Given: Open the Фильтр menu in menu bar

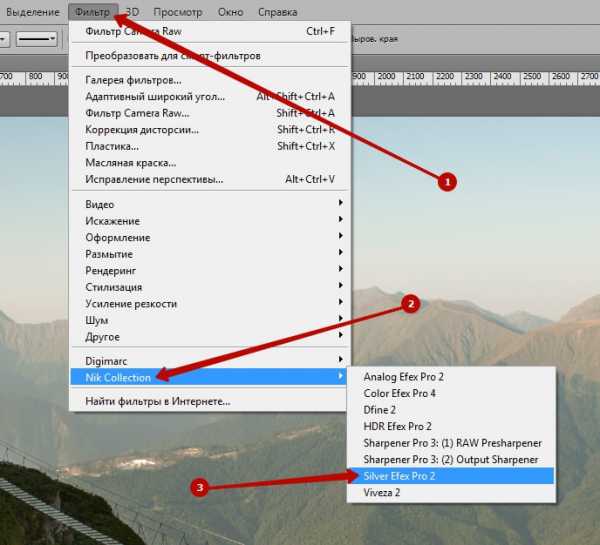Looking at the screenshot, I should click(x=93, y=12).
